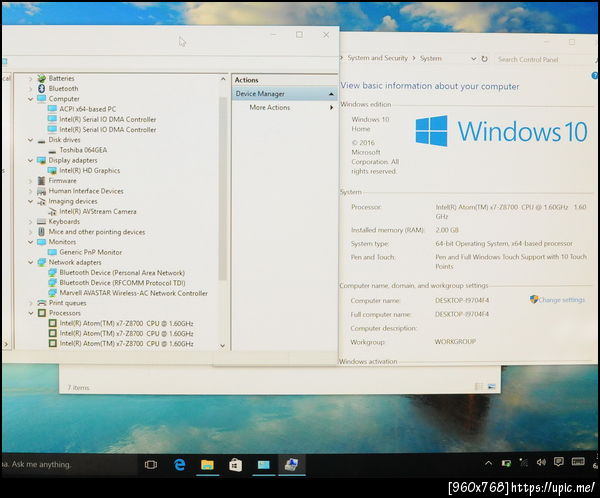Show hidden system tray icons

tap(489, 463)
